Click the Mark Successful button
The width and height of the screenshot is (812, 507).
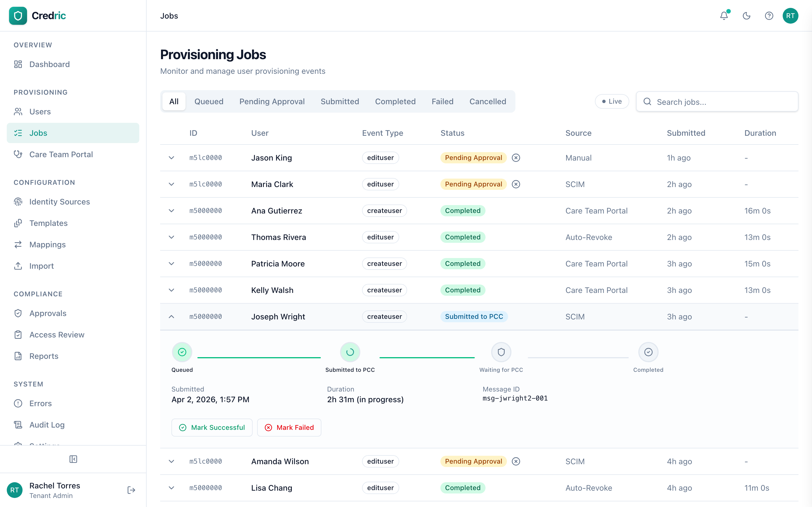212,427
